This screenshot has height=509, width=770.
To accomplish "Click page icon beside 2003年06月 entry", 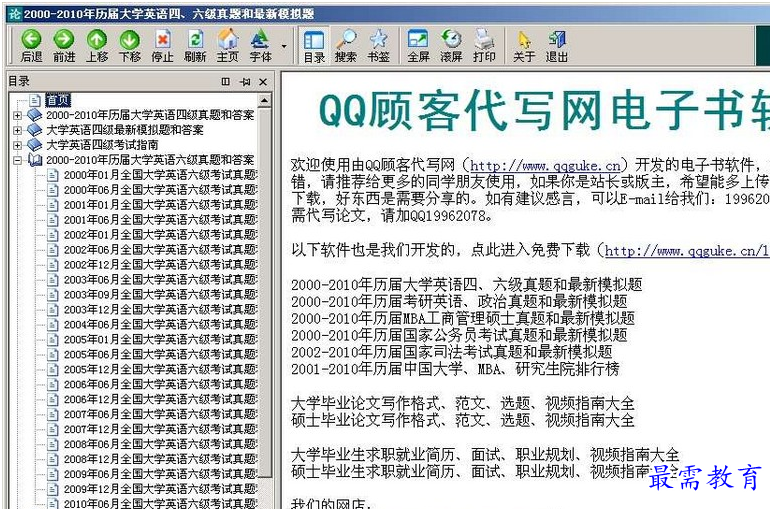I will (x=53, y=280).
